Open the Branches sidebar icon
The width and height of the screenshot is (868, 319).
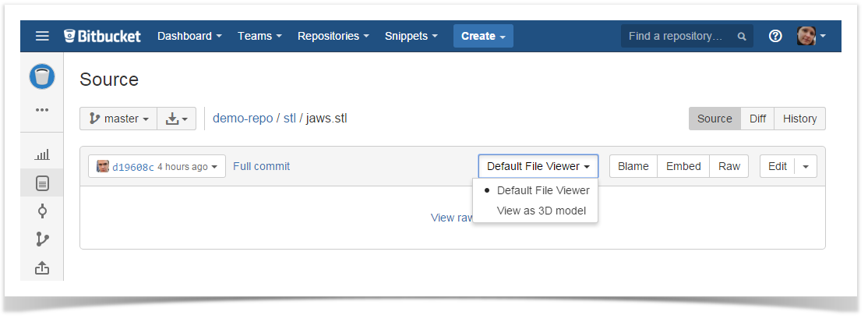(42, 239)
